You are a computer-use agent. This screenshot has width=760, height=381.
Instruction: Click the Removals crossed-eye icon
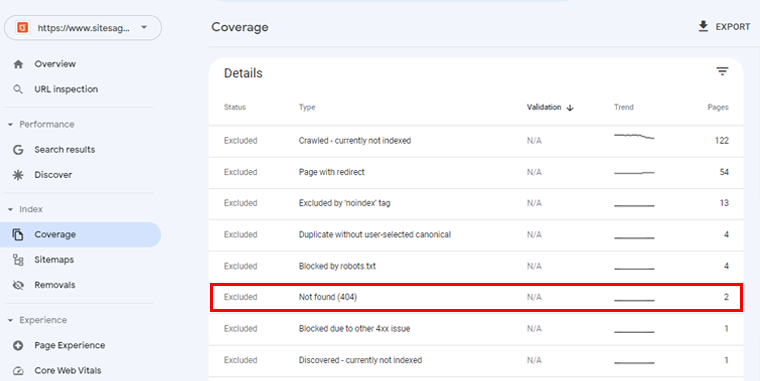click(18, 285)
